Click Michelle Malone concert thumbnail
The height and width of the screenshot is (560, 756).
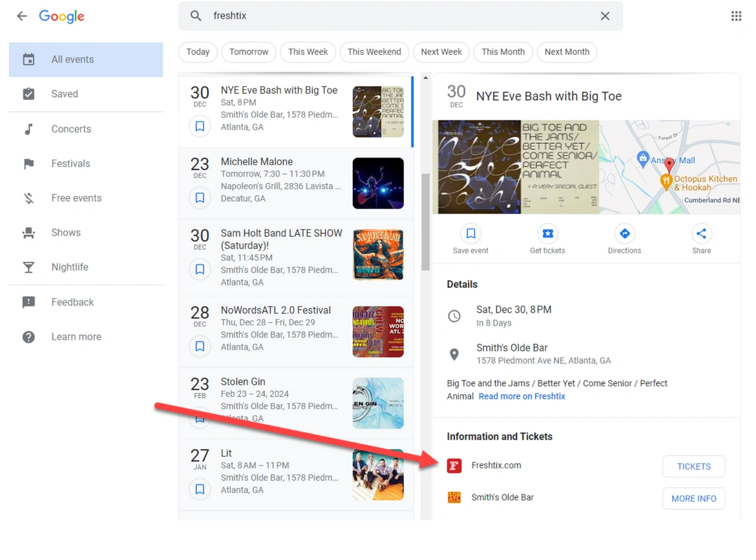pyautogui.click(x=378, y=183)
